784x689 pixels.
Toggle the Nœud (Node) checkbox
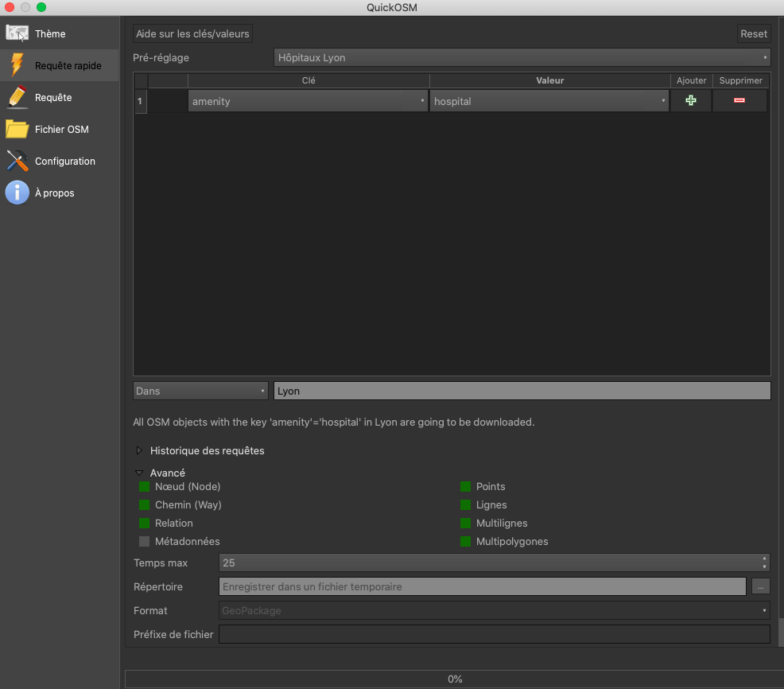(145, 487)
